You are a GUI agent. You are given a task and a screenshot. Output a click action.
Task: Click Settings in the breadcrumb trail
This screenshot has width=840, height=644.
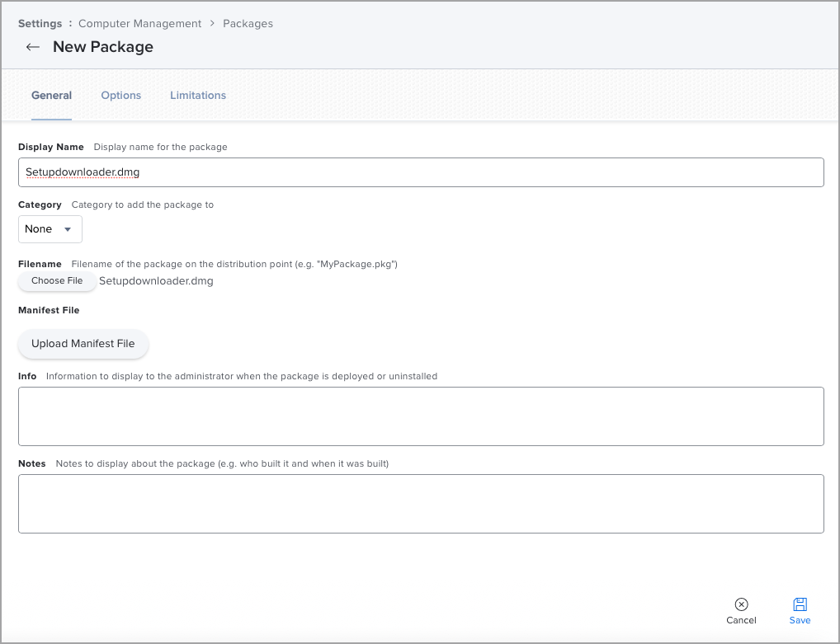click(40, 23)
